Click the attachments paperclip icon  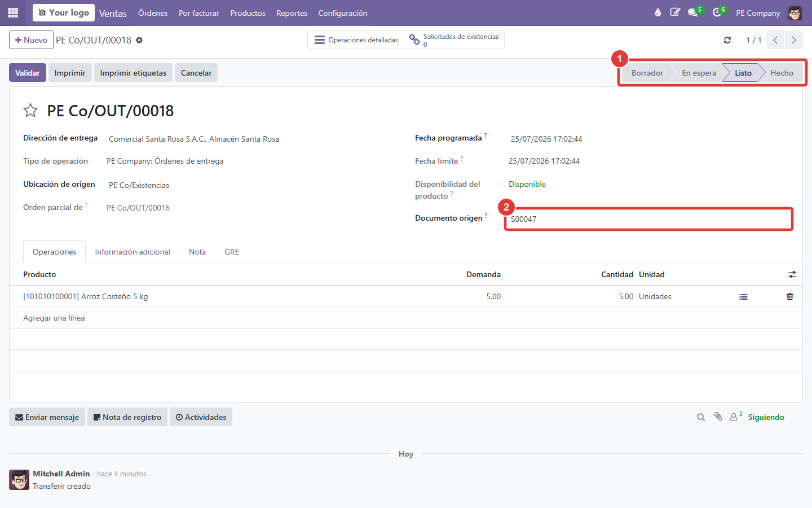click(x=718, y=417)
